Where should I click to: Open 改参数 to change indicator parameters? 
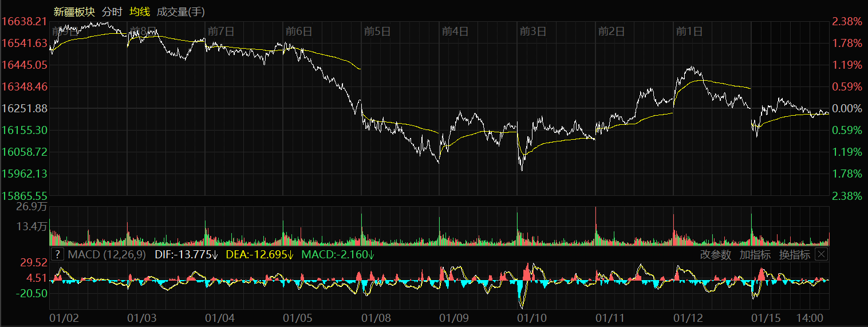pos(715,255)
